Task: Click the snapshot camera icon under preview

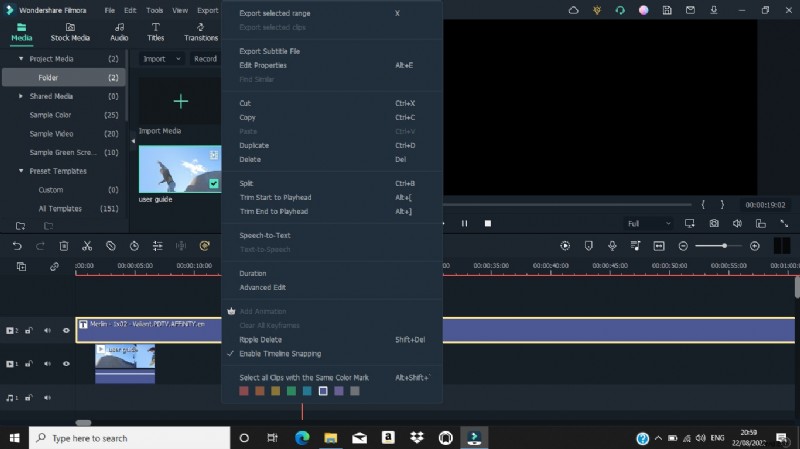Action: click(714, 223)
